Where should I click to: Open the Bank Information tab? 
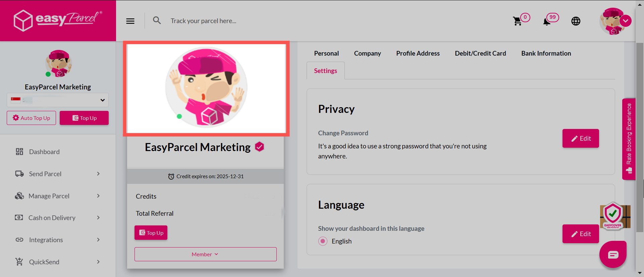click(x=546, y=53)
